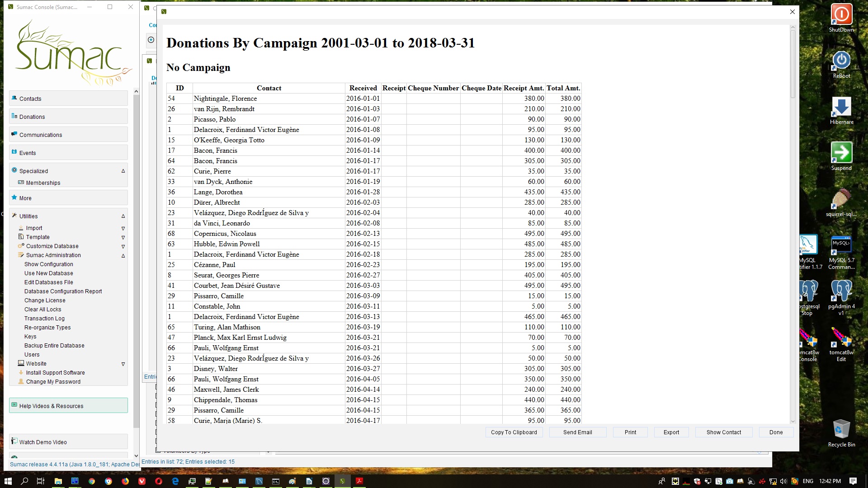
Task: Click the ReBoot desktop shortcut
Action: [841, 64]
